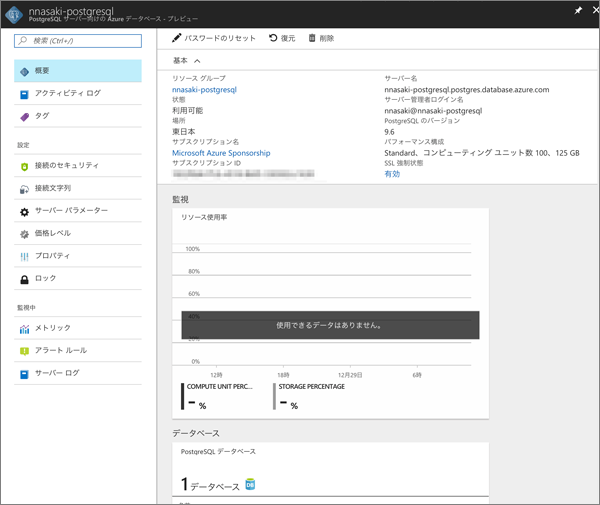
Task: Click PostgreSQL version value 9.6
Action: click(x=389, y=132)
